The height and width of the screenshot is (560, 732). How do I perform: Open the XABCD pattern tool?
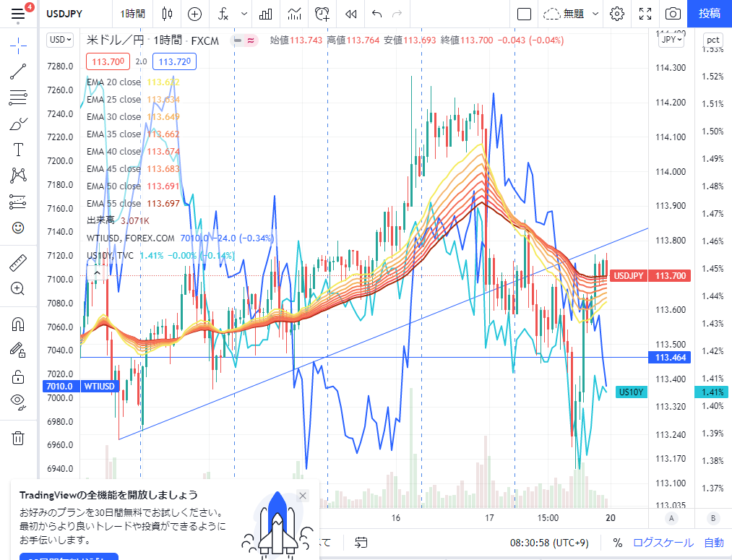click(18, 176)
